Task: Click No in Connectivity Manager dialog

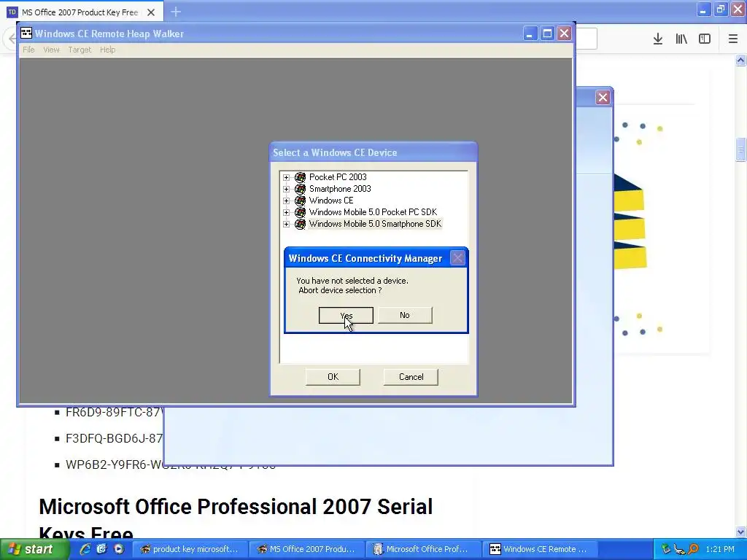Action: pos(405,315)
